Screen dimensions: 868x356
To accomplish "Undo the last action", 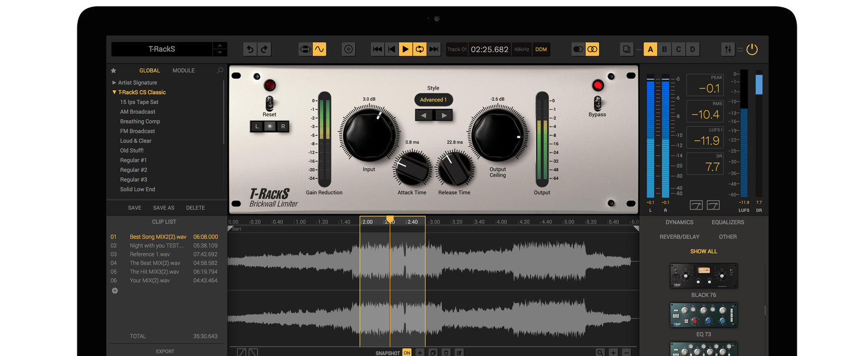I will tap(250, 49).
